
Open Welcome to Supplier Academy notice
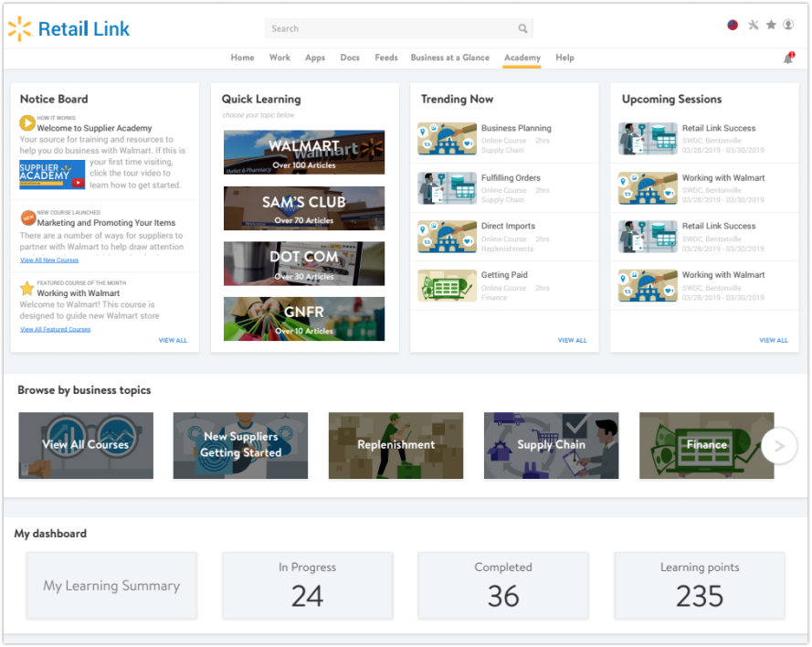click(x=94, y=128)
